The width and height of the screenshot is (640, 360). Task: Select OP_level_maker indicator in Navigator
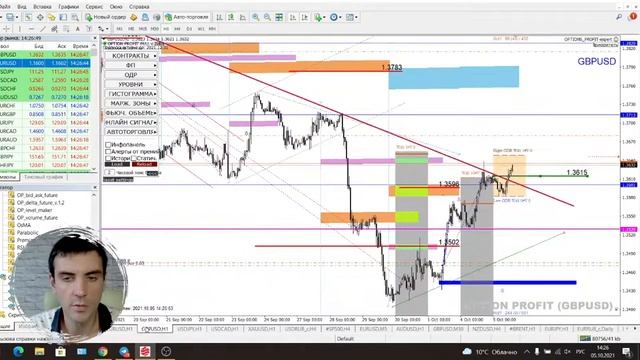[x=34, y=210]
